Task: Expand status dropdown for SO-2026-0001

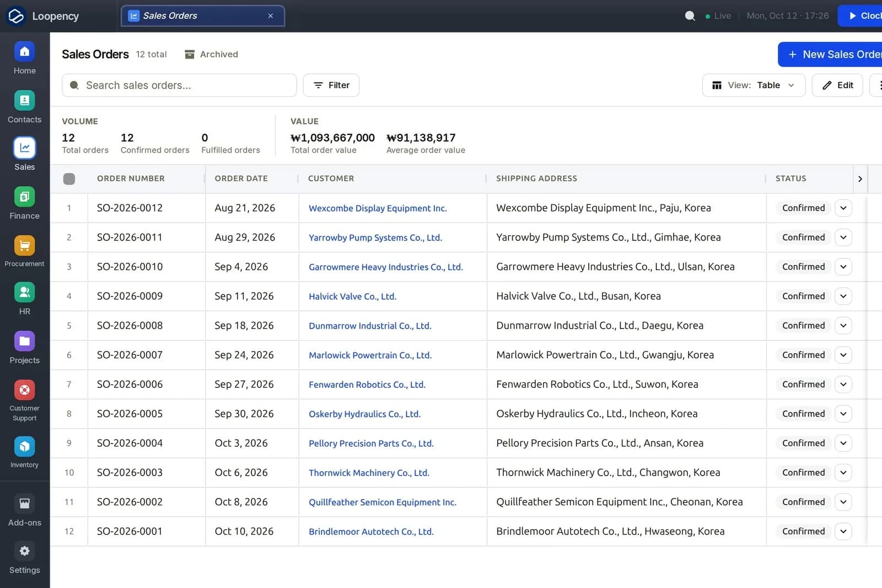Action: [843, 531]
